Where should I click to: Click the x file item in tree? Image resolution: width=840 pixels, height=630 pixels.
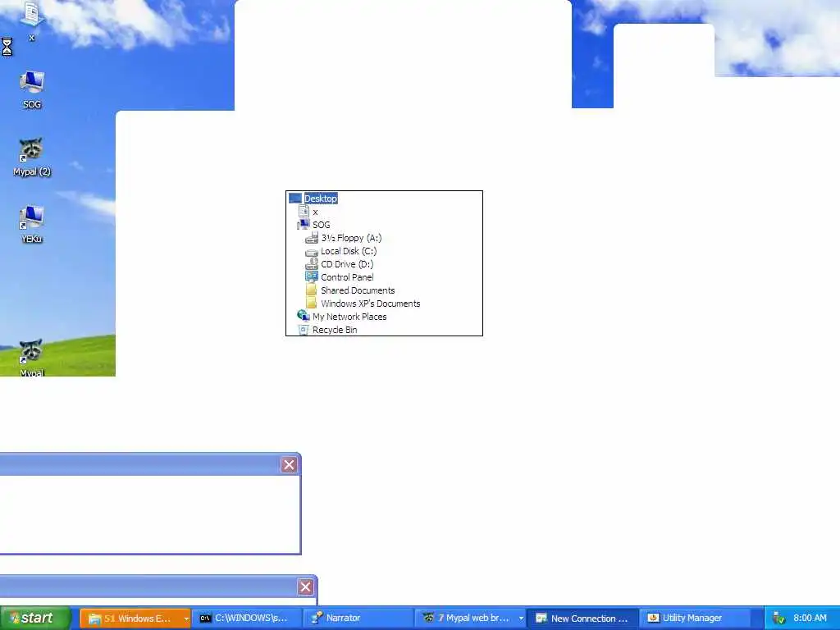pos(315,212)
